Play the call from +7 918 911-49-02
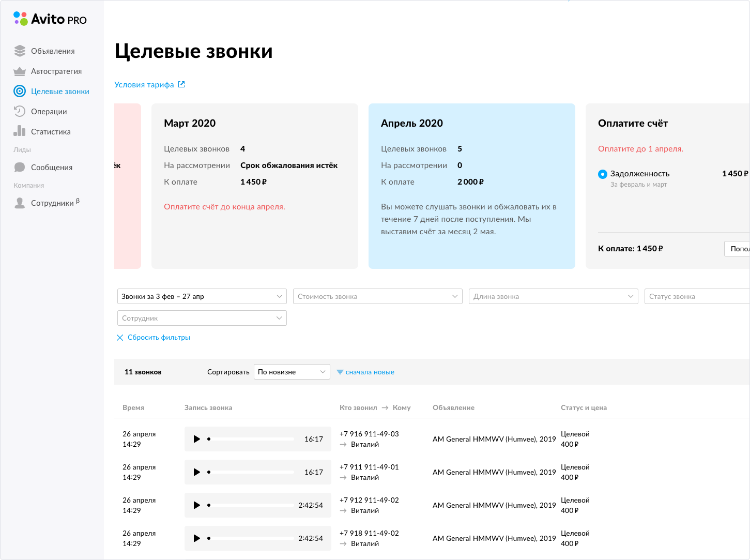Viewport: 750px width, 560px height. [x=196, y=538]
